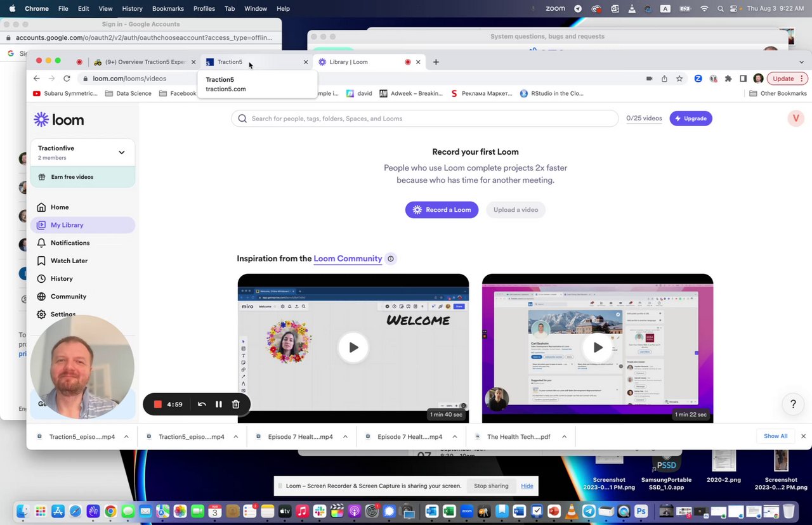This screenshot has height=525, width=812.
Task: Click Upload a video button
Action: [x=515, y=210]
